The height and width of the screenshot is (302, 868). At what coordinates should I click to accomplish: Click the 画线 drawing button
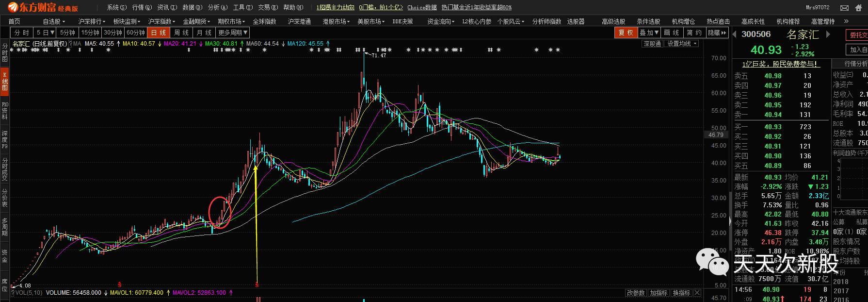click(672, 33)
